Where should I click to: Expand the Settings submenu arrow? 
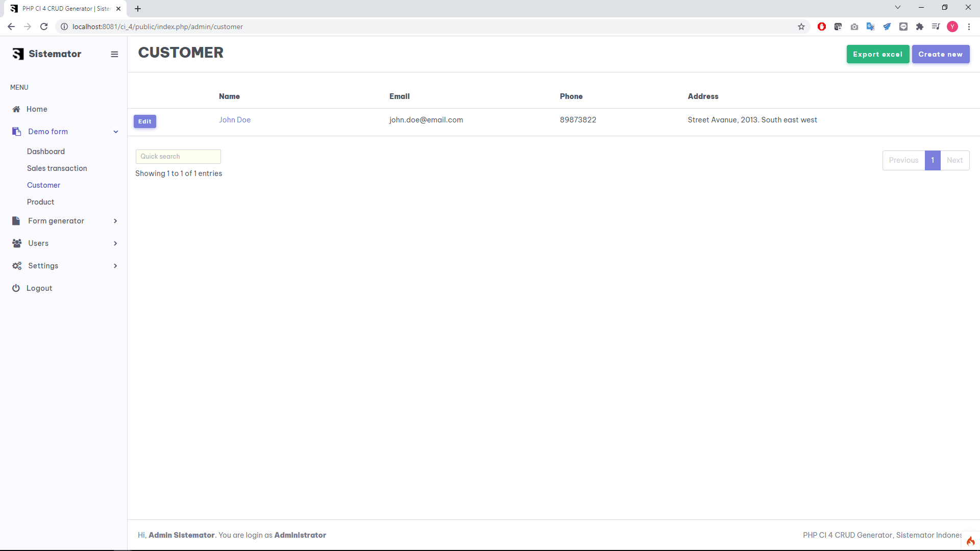point(115,266)
